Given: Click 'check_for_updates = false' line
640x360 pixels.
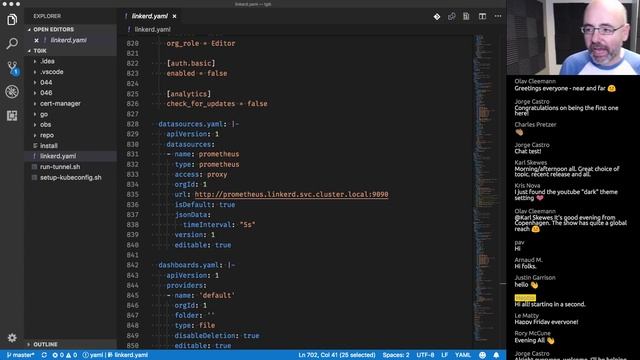Looking at the screenshot, I should (217, 104).
